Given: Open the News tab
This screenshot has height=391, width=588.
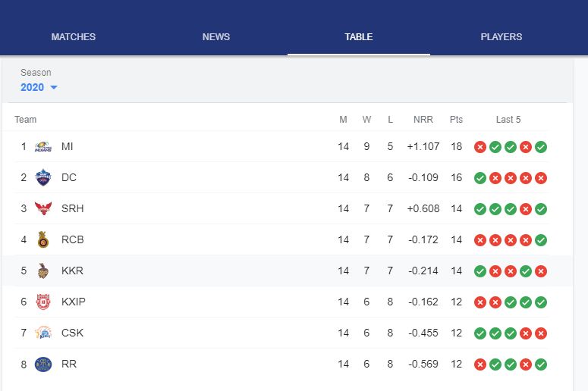Looking at the screenshot, I should coord(216,36).
